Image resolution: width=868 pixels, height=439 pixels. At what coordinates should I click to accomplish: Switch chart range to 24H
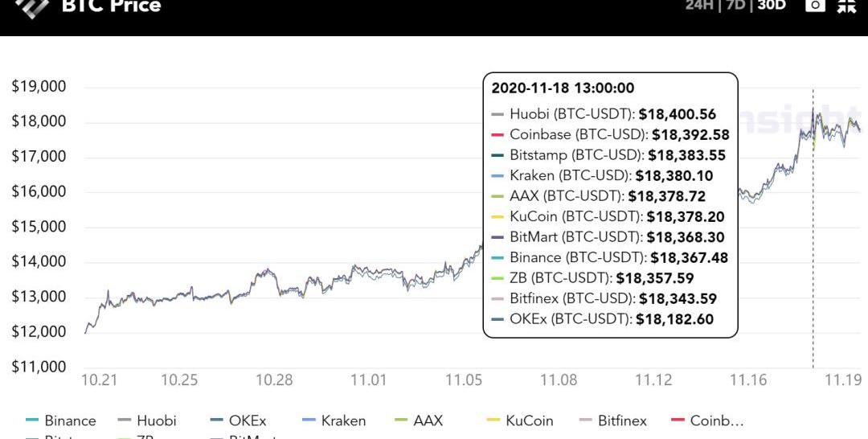(699, 6)
